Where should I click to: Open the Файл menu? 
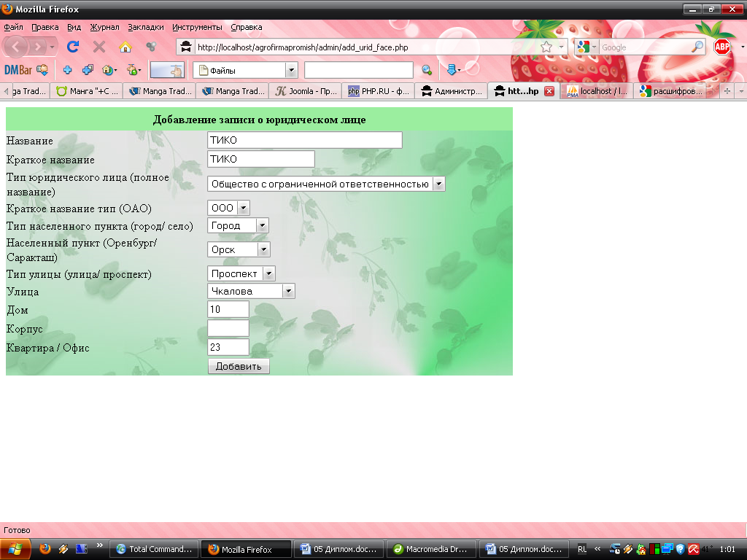tap(13, 27)
